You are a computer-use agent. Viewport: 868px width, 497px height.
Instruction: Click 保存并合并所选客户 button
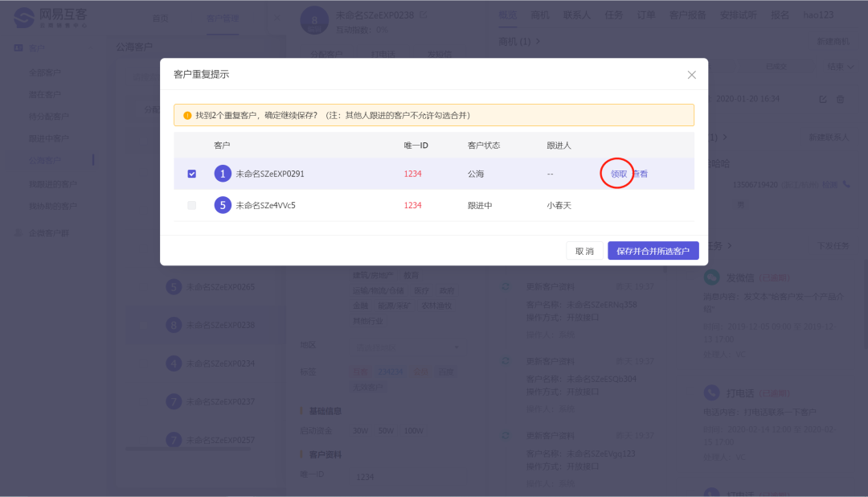[653, 251]
